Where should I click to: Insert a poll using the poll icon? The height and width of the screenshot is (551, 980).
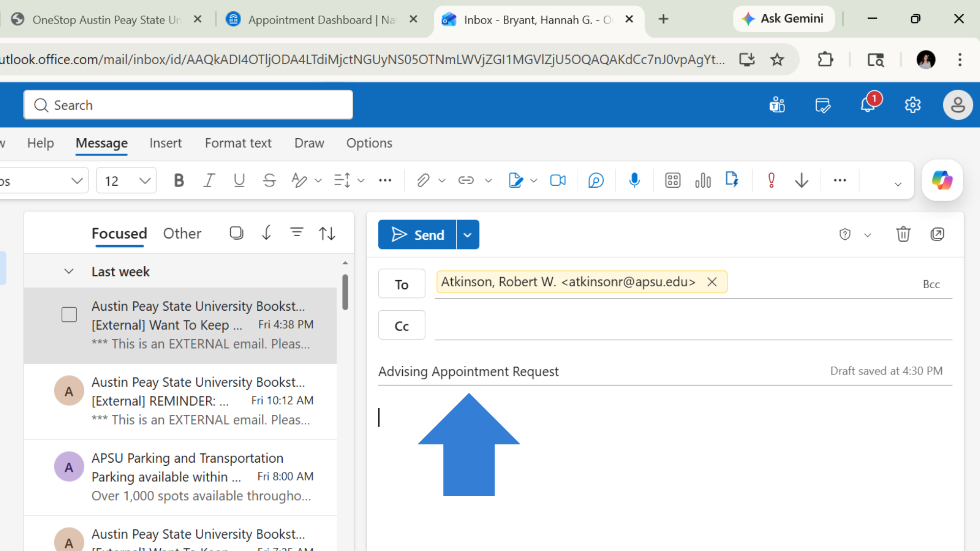(x=703, y=180)
